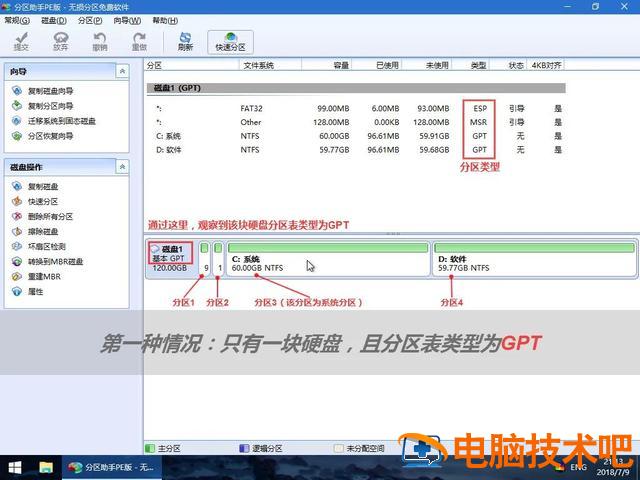This screenshot has height=480, width=640.
Task: Open the 分区(P) menu
Action: tap(90, 20)
